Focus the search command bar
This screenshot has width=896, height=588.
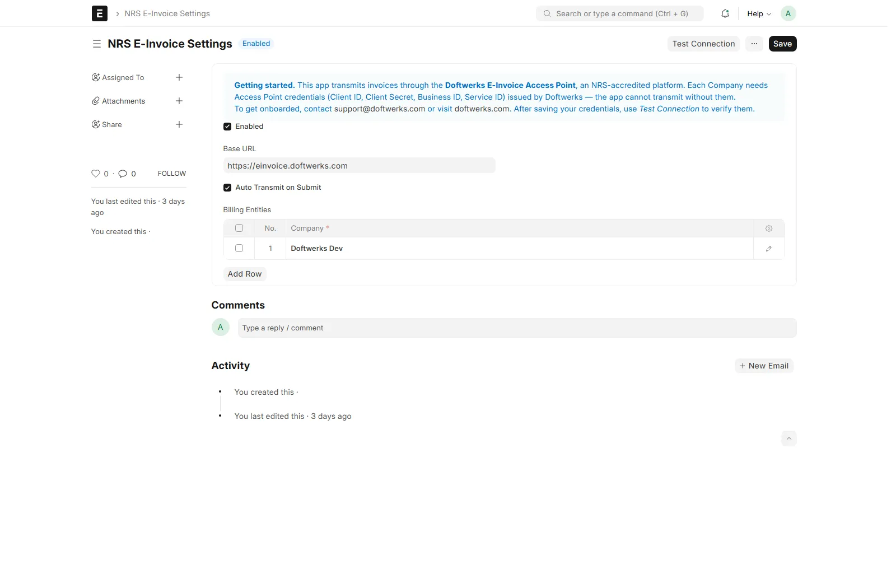pyautogui.click(x=619, y=13)
